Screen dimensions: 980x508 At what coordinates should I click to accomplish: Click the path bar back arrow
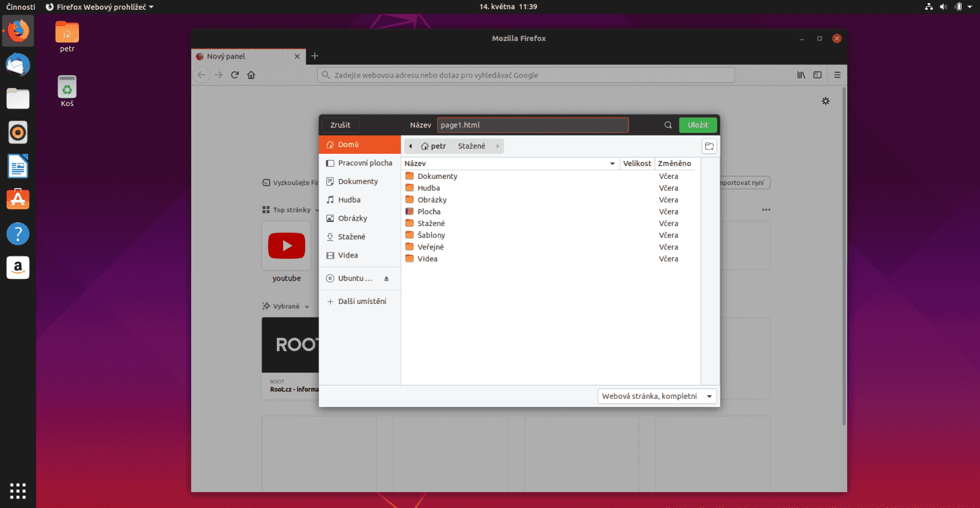pos(410,146)
